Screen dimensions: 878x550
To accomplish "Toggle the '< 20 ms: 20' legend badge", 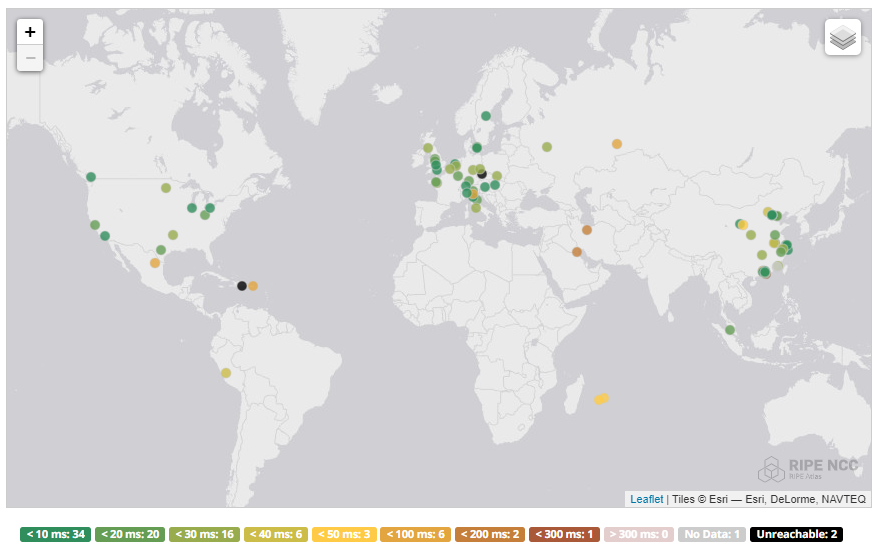I will [x=130, y=534].
